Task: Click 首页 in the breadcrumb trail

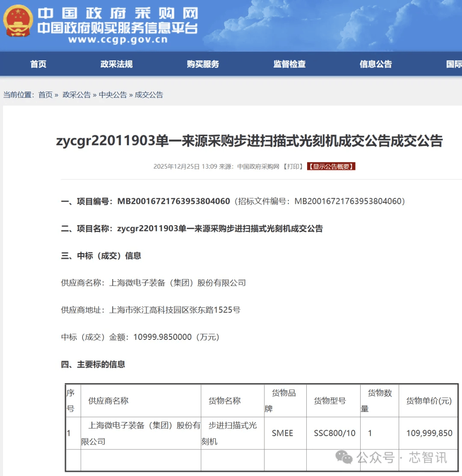Action: 45,95
